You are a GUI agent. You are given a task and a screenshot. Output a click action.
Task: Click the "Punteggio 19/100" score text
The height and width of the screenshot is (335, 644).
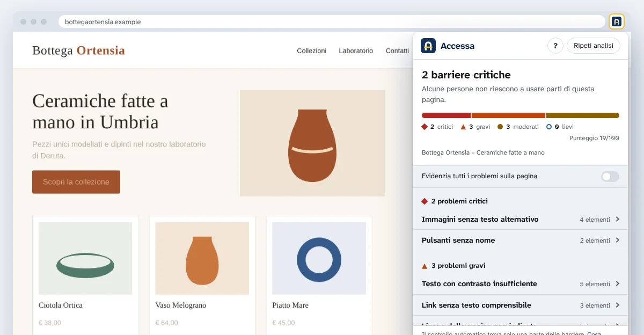point(594,138)
